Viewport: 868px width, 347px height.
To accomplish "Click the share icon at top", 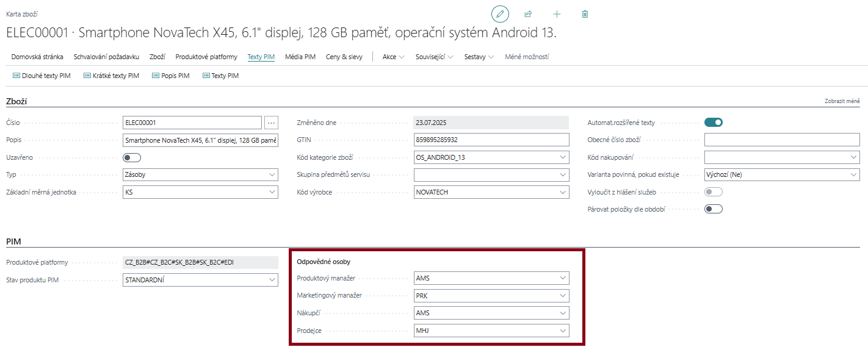I will click(528, 14).
